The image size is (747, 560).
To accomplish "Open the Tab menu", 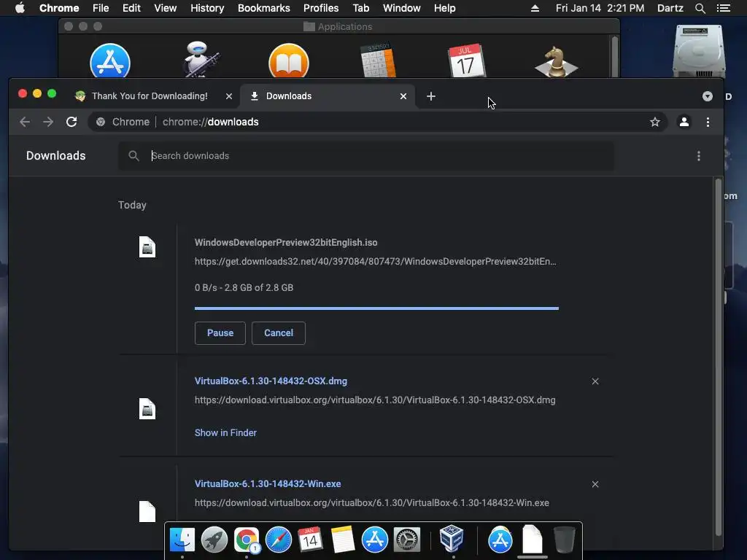I will (360, 8).
